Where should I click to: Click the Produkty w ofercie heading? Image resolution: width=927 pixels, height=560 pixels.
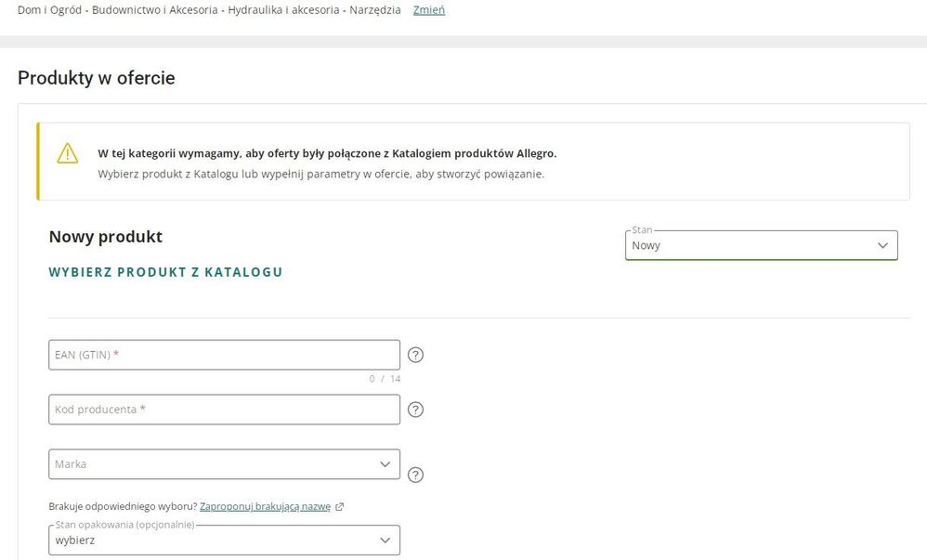(x=97, y=78)
